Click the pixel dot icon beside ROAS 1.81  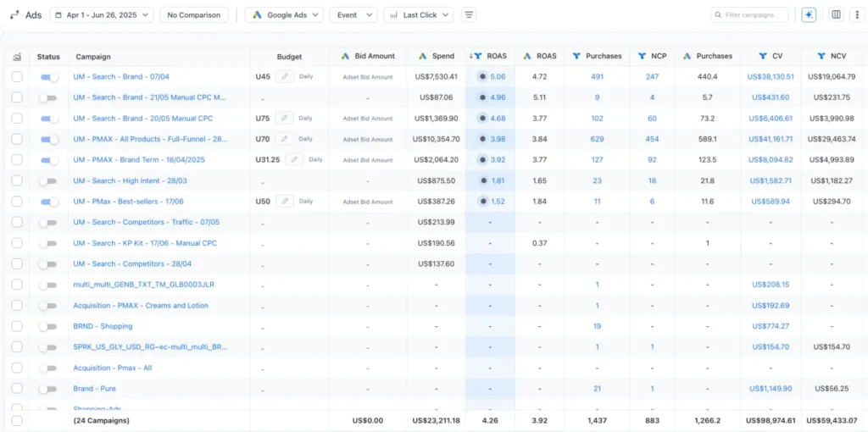482,180
